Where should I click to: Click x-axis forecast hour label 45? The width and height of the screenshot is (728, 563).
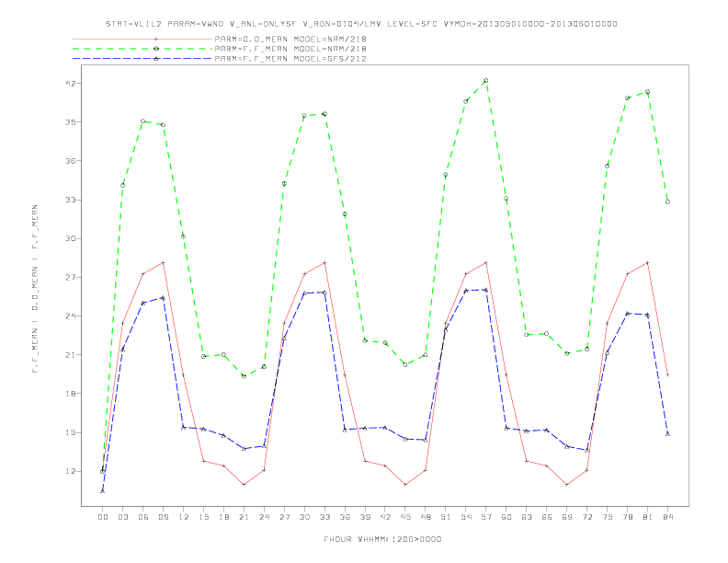pos(405,517)
